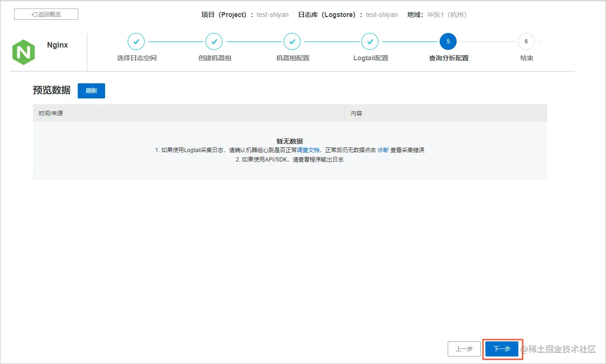Click the checkmark circle above 机器组配置
This screenshot has height=364, width=606.
tap(292, 41)
